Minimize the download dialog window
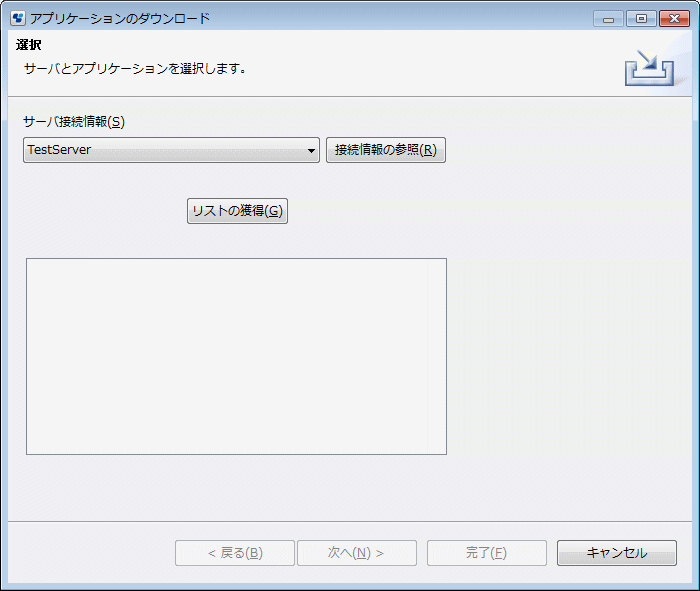700x591 pixels. click(x=608, y=18)
